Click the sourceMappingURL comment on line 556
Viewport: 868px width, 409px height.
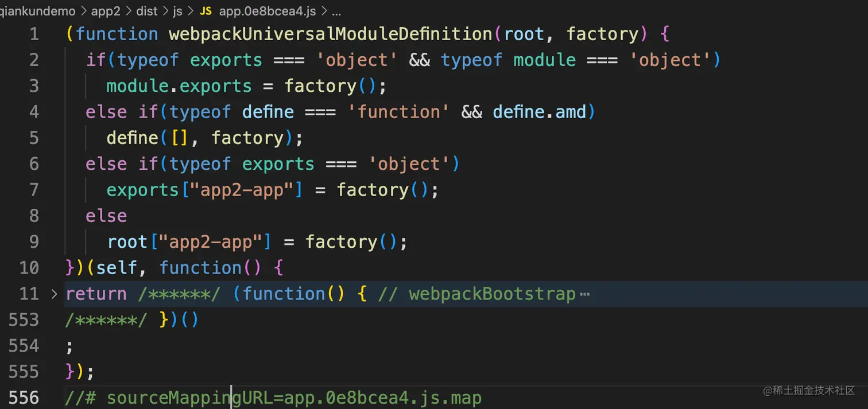[273, 398]
